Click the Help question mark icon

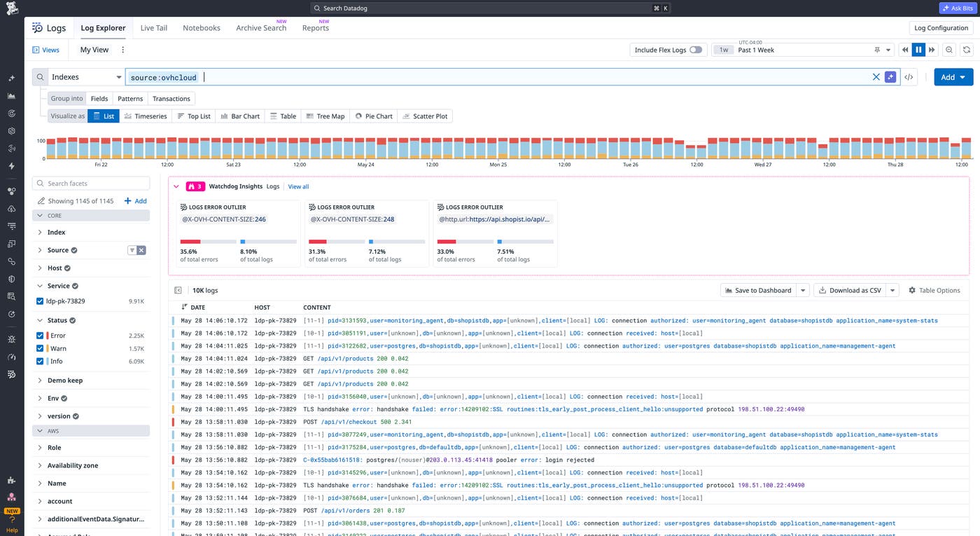click(12, 520)
